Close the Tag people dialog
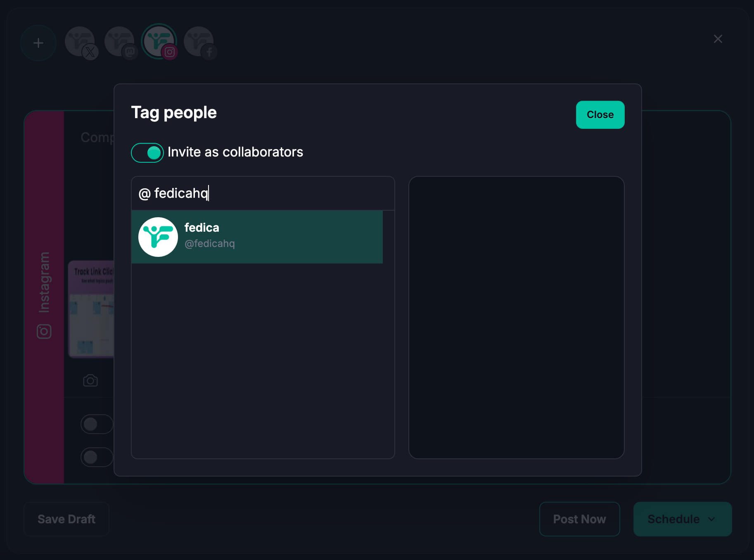Screen dimensions: 754x560 (600, 114)
